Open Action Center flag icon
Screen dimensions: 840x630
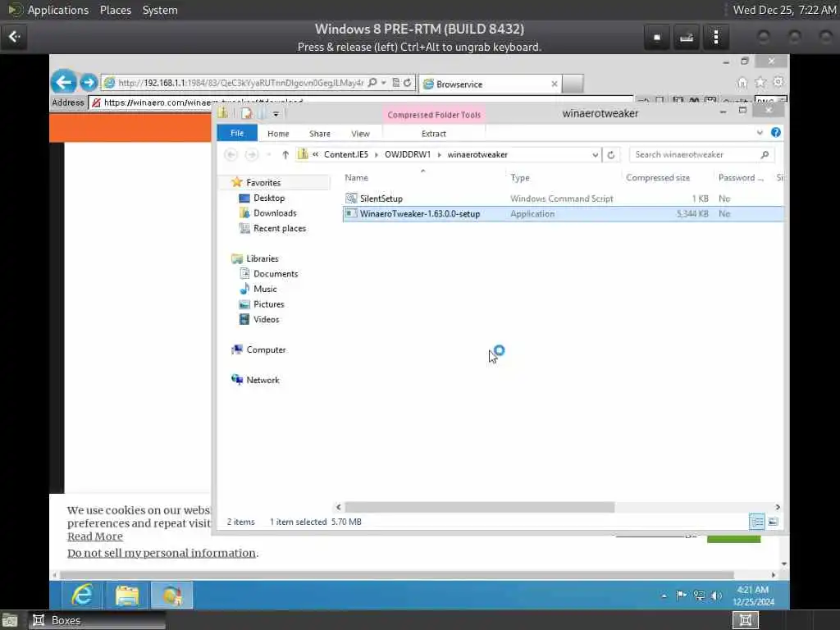click(x=682, y=596)
